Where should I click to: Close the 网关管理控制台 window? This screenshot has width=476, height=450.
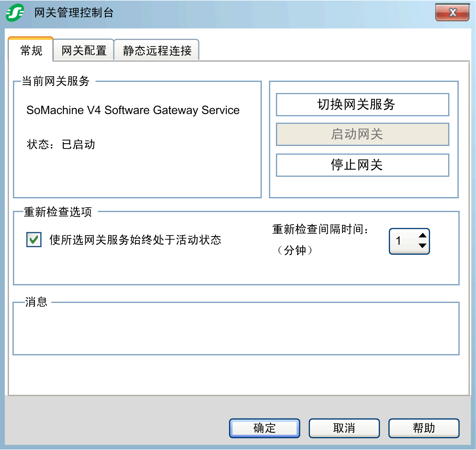[452, 12]
